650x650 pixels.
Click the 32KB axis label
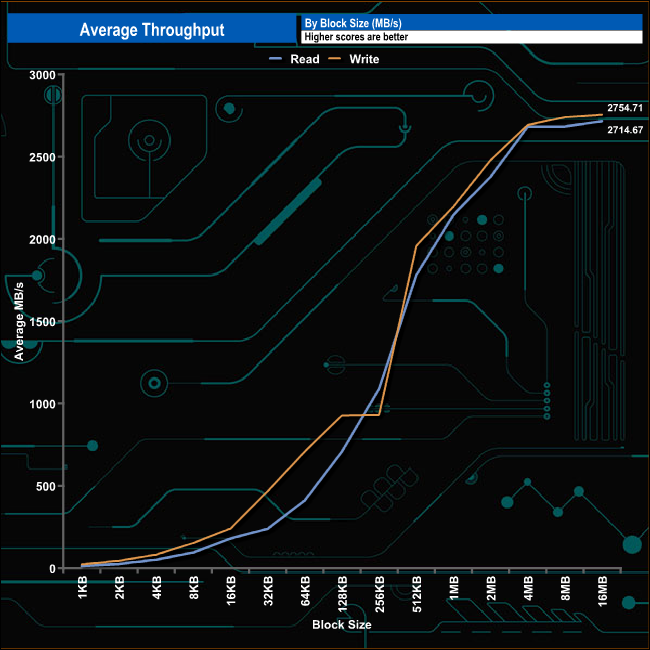[268, 590]
